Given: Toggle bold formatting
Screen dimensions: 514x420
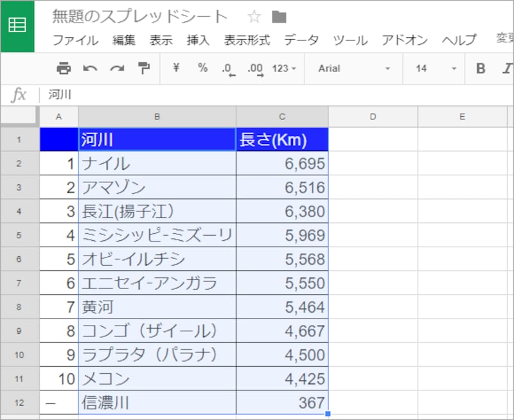Looking at the screenshot, I should (x=481, y=69).
